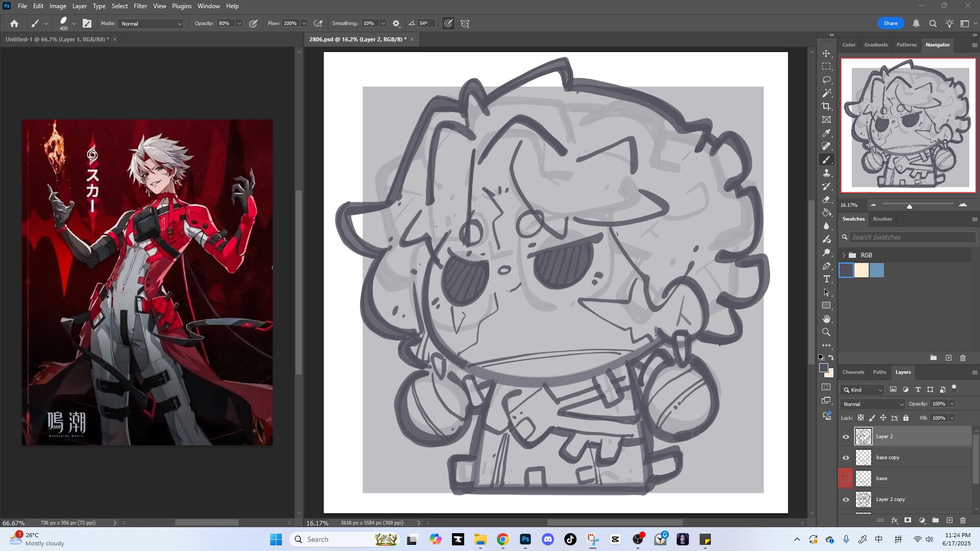
Task: Open the layer blend mode dropdown
Action: pyautogui.click(x=873, y=404)
